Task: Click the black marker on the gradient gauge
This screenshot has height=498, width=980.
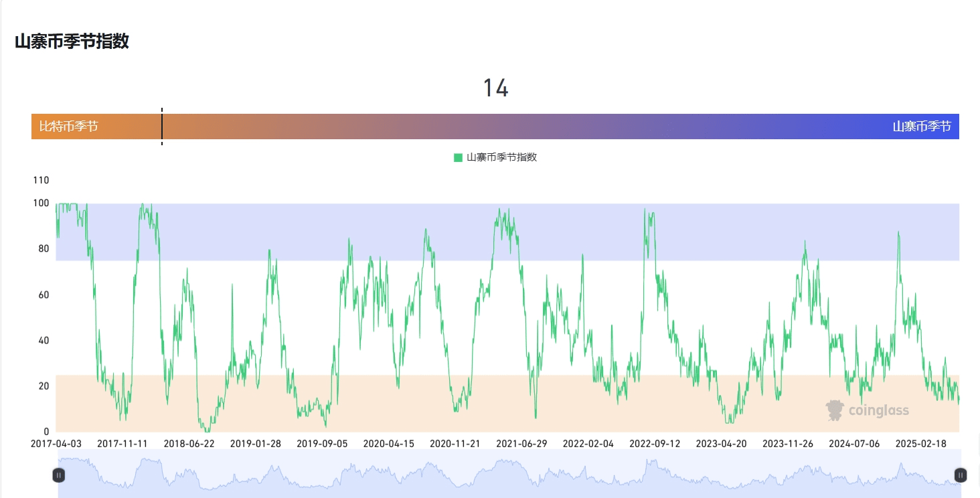Action: (162, 126)
